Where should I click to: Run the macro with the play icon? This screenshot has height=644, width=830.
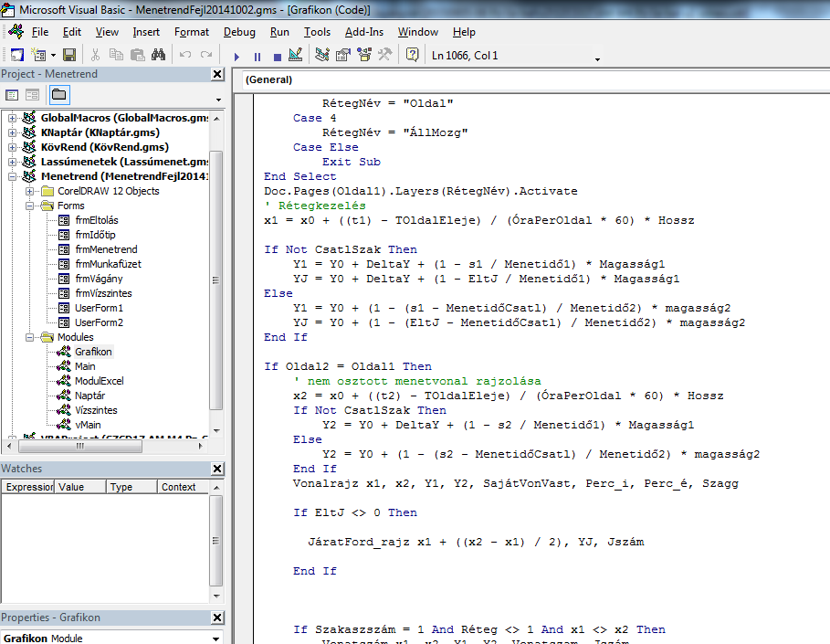click(236, 56)
